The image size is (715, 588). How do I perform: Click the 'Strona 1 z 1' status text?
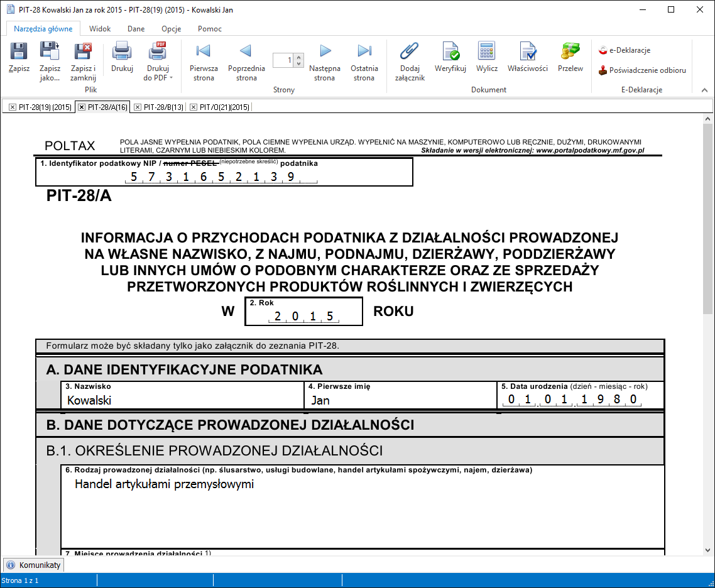(20, 580)
